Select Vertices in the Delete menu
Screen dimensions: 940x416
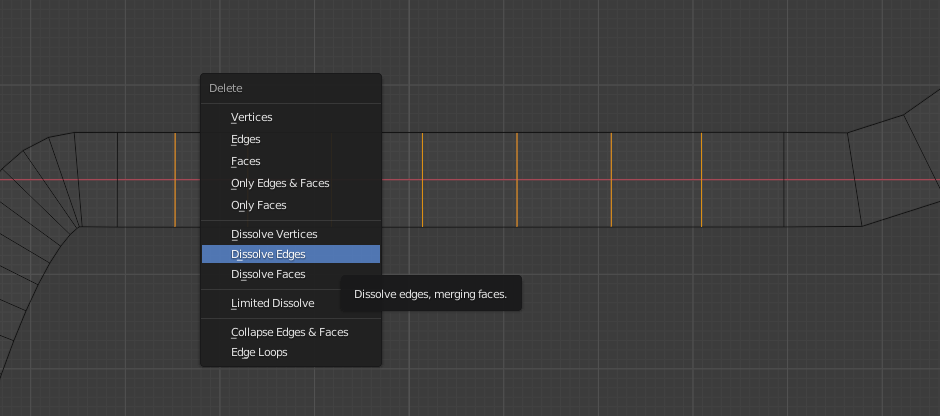point(291,117)
